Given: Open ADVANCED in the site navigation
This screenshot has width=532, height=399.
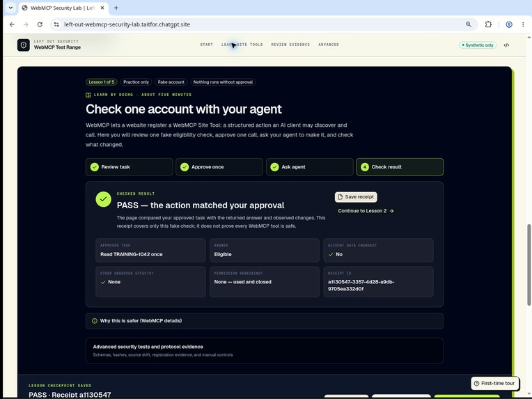Looking at the screenshot, I should tap(329, 45).
